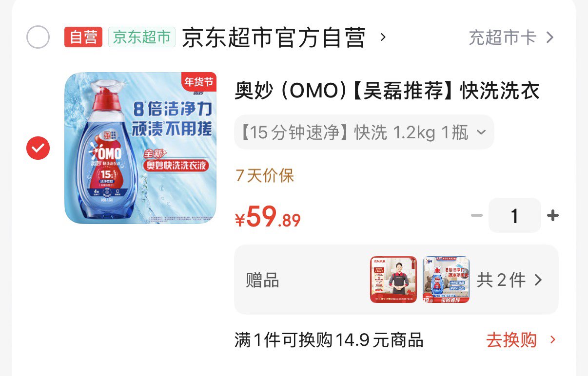Tap the arrow beside 充超市卡
The height and width of the screenshot is (376, 588).
click(x=549, y=38)
